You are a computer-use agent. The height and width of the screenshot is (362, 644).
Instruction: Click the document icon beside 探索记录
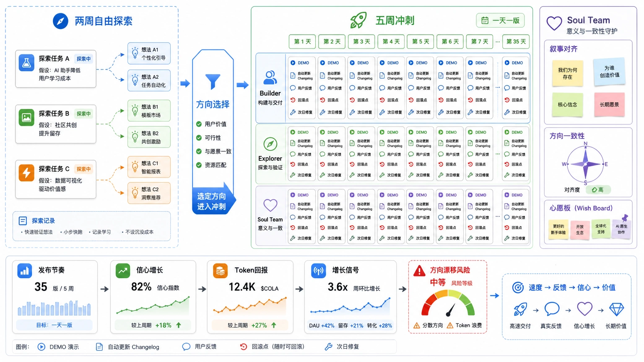pyautogui.click(x=23, y=221)
